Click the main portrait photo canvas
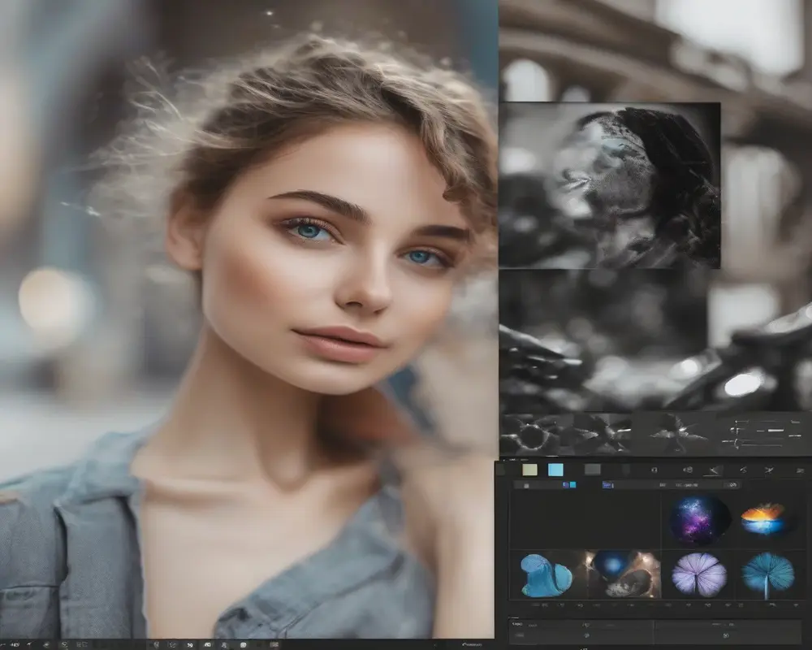The image size is (812, 650). 248,318
